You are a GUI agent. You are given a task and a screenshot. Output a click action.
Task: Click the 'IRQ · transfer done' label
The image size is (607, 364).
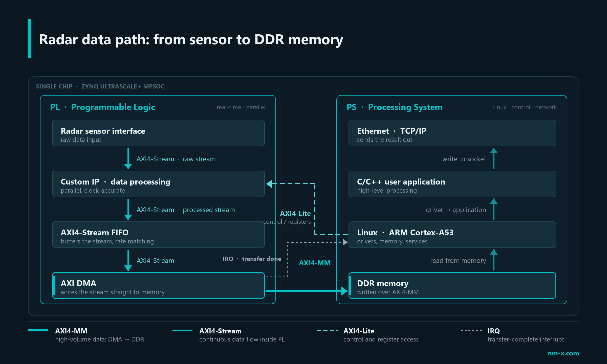coord(252,259)
